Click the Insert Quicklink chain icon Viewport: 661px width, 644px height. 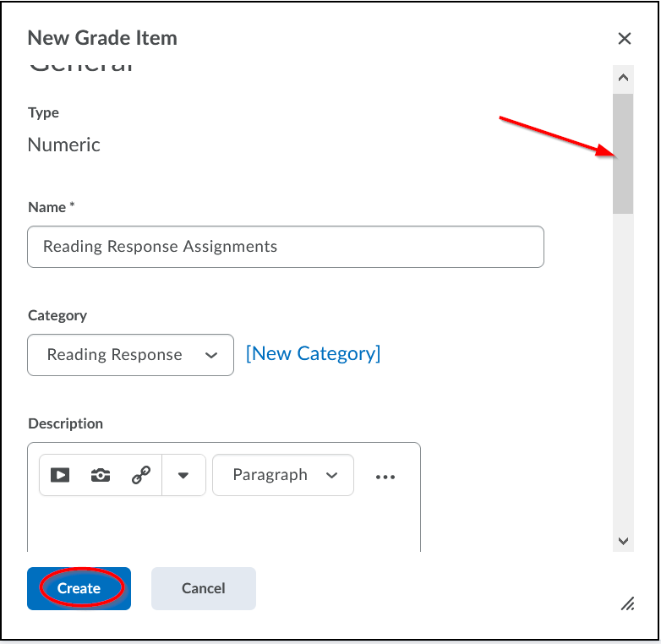click(141, 475)
